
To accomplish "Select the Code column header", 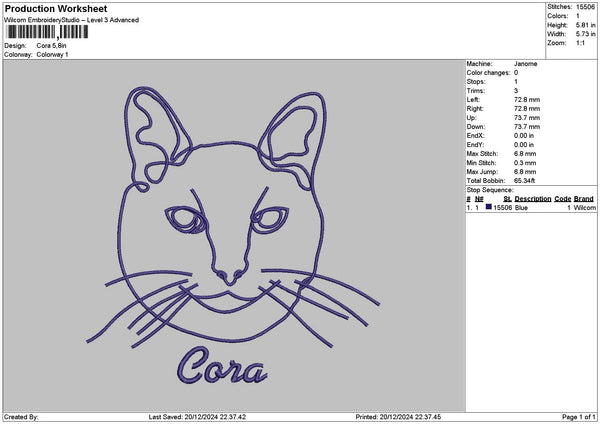I will point(563,198).
